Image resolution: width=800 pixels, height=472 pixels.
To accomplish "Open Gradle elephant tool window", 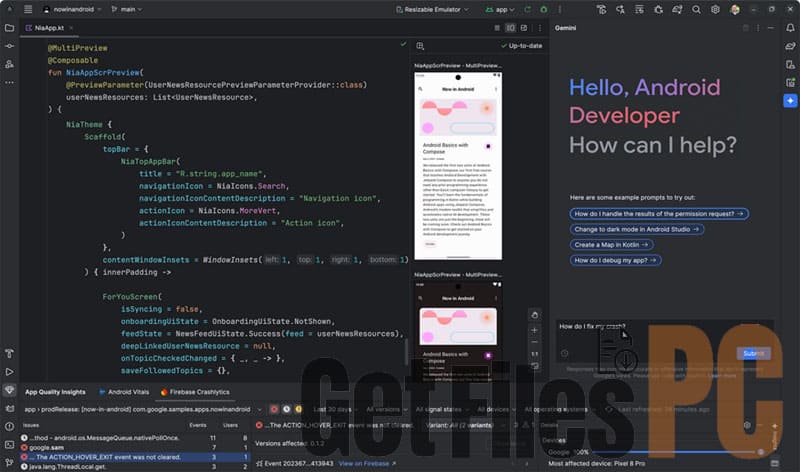I will point(790,46).
